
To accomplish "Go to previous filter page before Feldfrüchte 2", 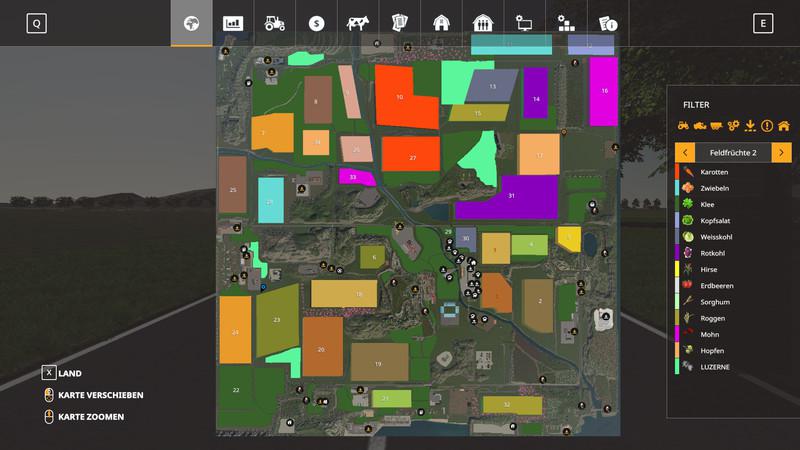I will pos(685,152).
